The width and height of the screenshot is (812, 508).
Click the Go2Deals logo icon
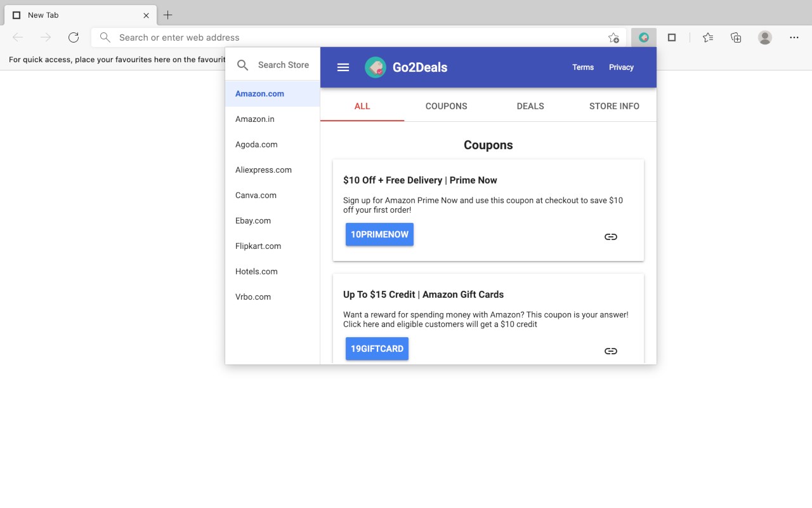[376, 67]
